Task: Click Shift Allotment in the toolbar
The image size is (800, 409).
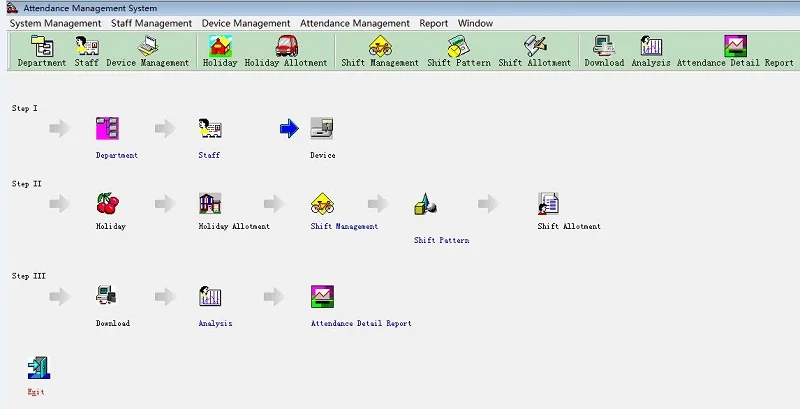Action: click(x=534, y=50)
